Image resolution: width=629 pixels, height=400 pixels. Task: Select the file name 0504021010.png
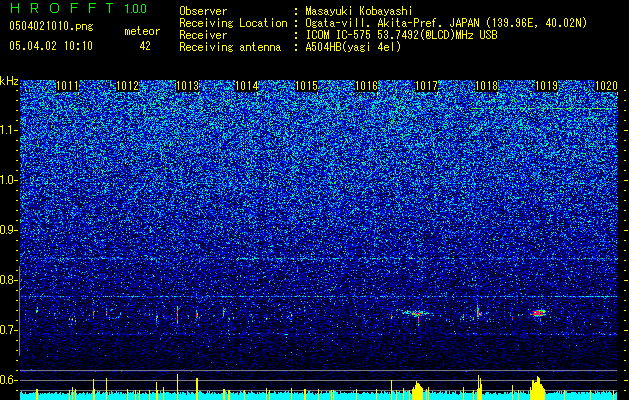click(51, 27)
